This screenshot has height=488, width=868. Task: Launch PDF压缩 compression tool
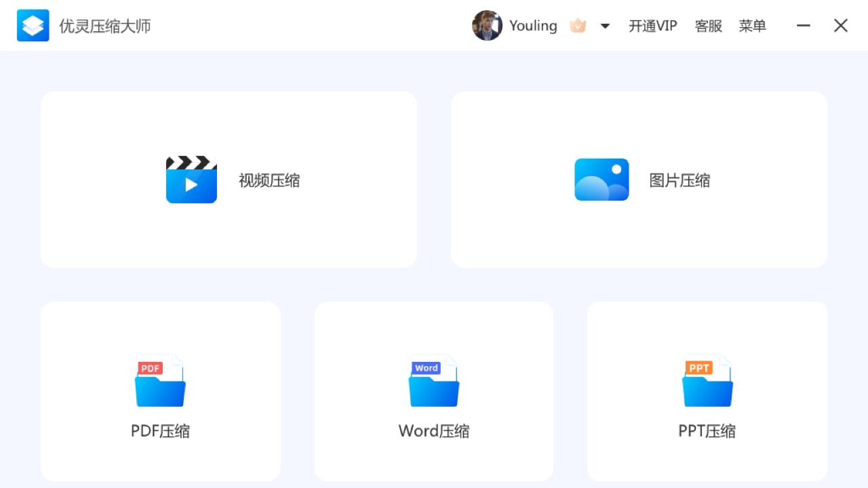pyautogui.click(x=160, y=391)
